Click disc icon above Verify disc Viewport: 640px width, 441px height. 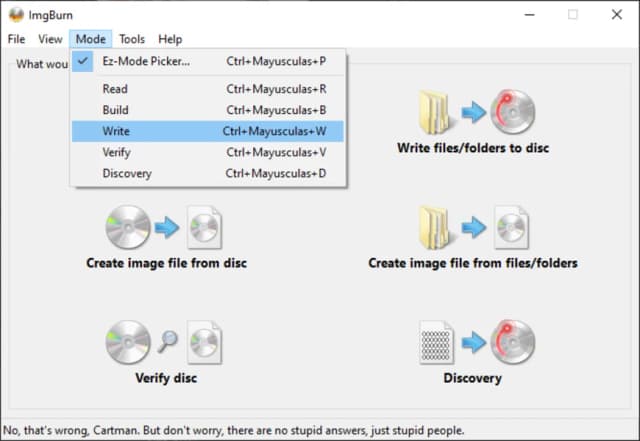(x=128, y=342)
